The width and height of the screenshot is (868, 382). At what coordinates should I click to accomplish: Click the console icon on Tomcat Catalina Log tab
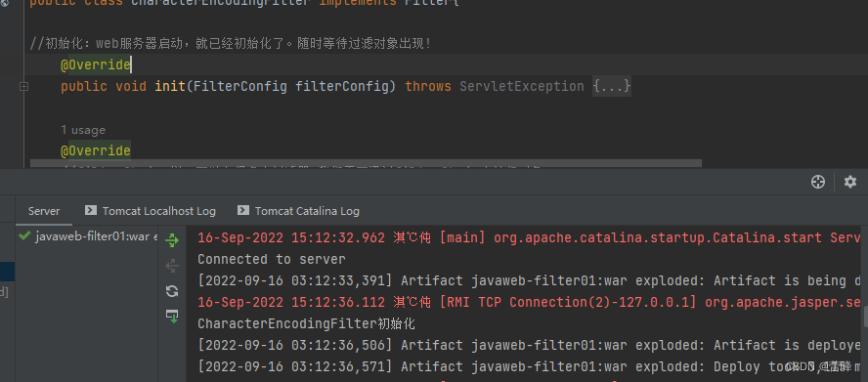[x=242, y=210]
